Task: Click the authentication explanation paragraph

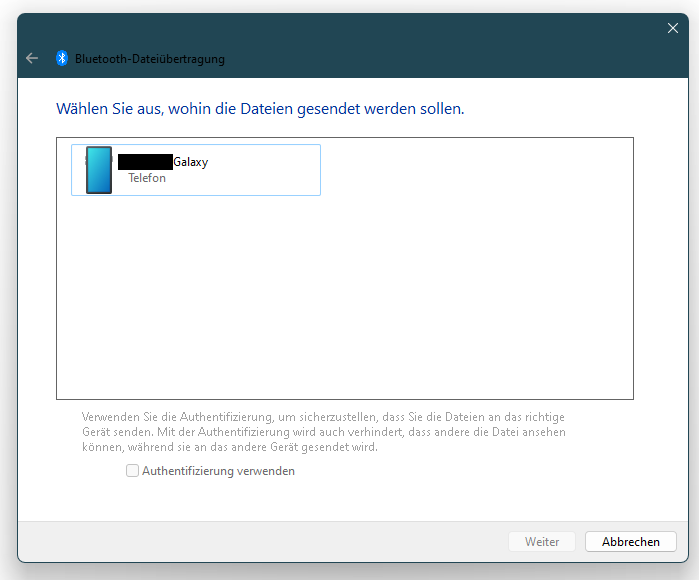Action: pos(324,432)
